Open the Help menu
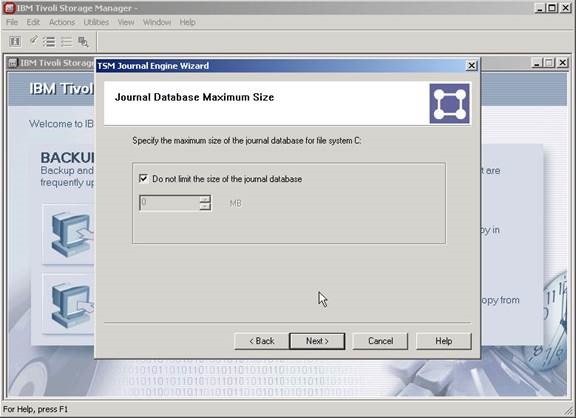Screen dimensions: 576x418 pos(187,22)
